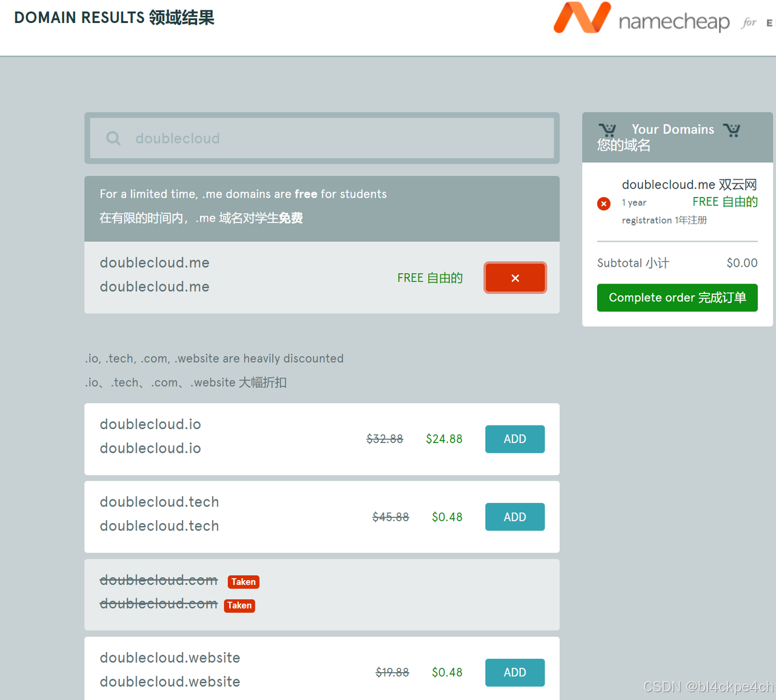Click the namecheap logo

(641, 19)
